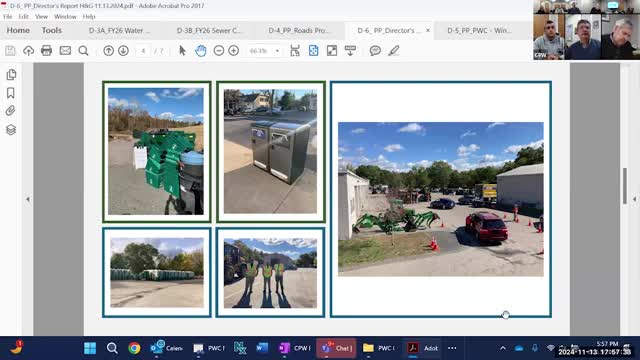This screenshot has width=640, height=360.
Task: Click the page number field
Action: (143, 51)
